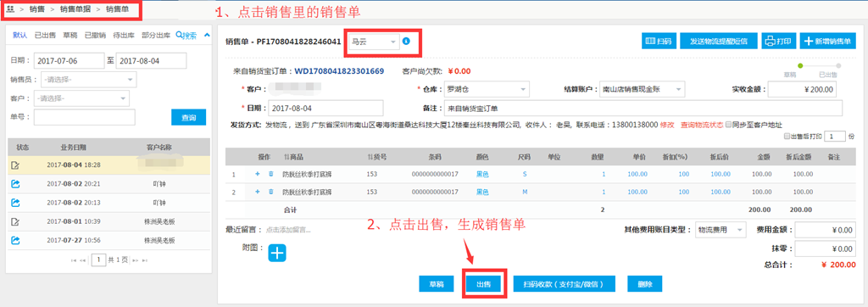868x307 pixels.
Task: Add an attachment image with plus tile
Action: [x=277, y=253]
